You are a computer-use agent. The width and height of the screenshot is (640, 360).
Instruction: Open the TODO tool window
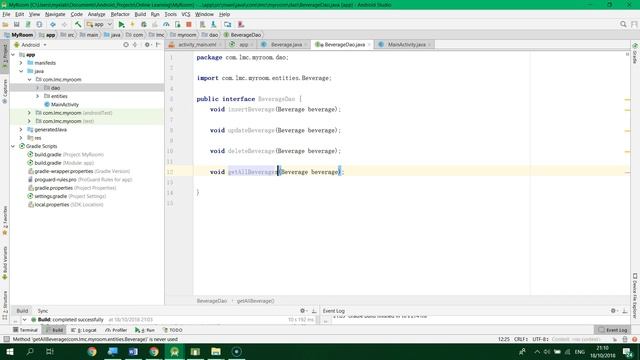tap(173, 330)
